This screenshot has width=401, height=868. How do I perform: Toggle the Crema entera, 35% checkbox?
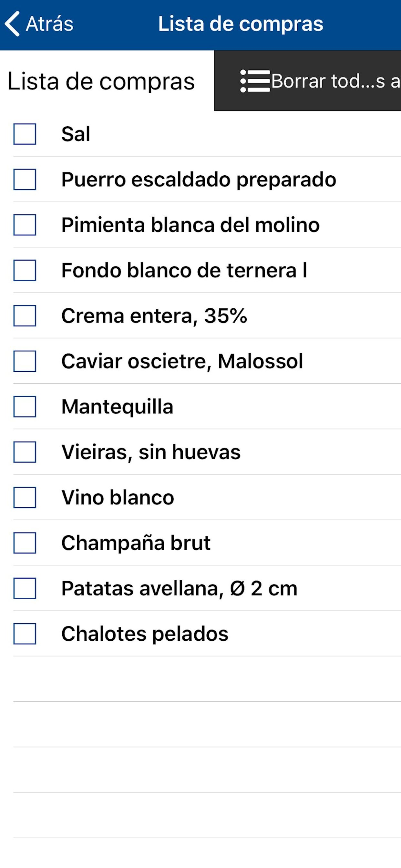click(25, 316)
